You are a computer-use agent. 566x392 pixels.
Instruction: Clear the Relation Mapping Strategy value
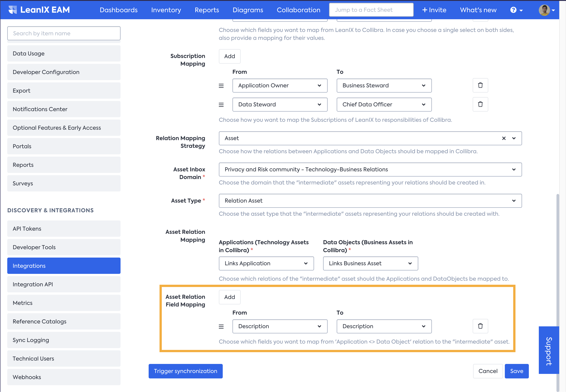pyautogui.click(x=503, y=138)
